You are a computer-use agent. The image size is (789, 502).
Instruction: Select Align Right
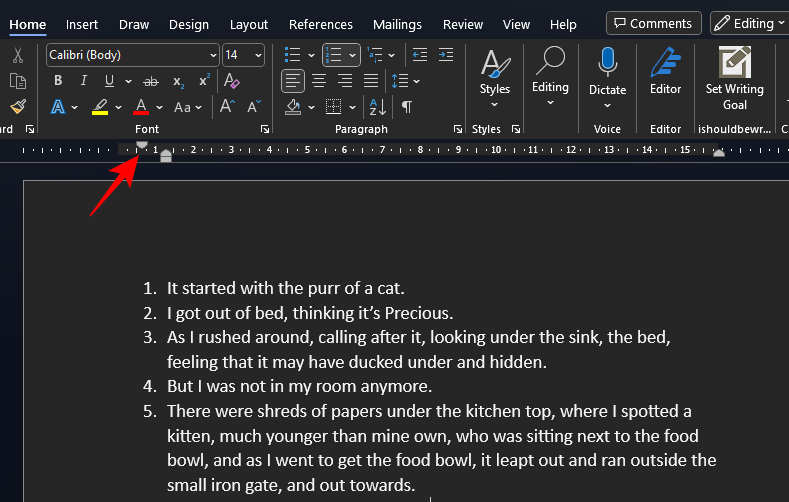(x=345, y=80)
